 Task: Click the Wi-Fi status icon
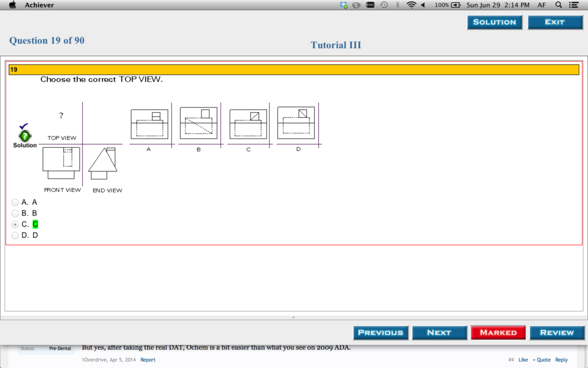coord(411,5)
